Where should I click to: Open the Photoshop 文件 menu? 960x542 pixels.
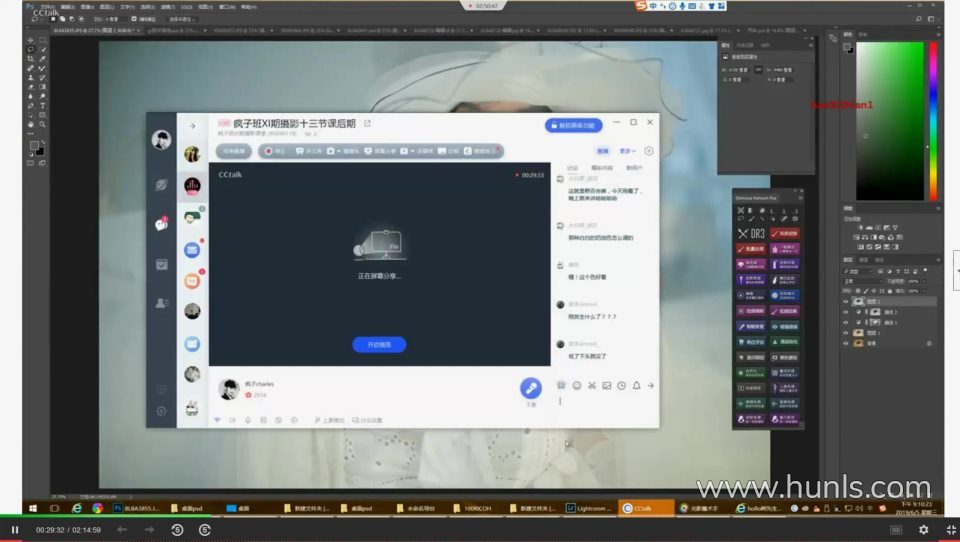(x=48, y=6)
